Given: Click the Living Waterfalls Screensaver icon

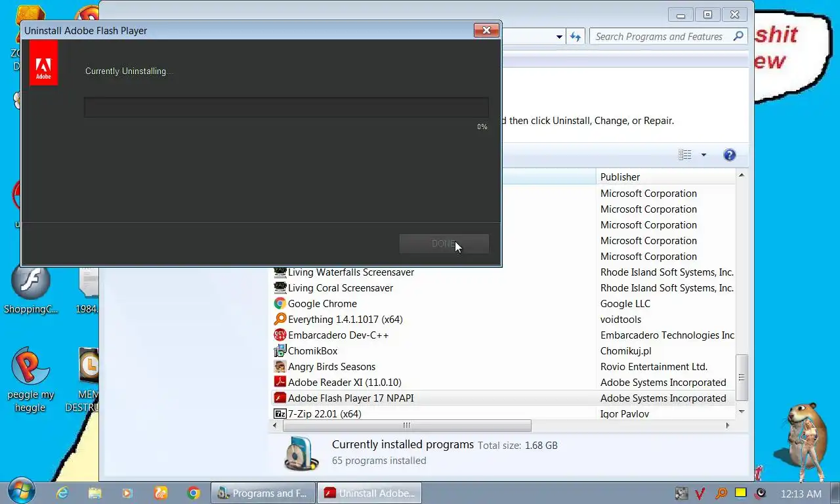Looking at the screenshot, I should pyautogui.click(x=280, y=272).
